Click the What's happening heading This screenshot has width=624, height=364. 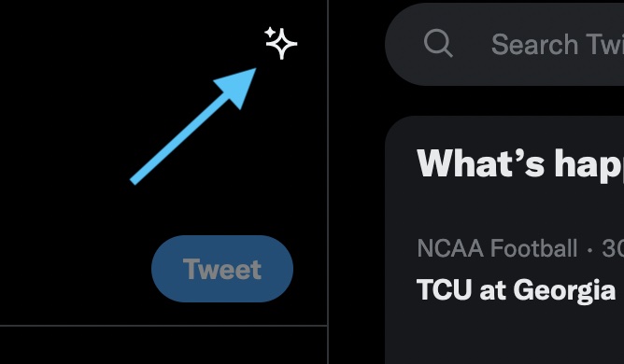520,164
